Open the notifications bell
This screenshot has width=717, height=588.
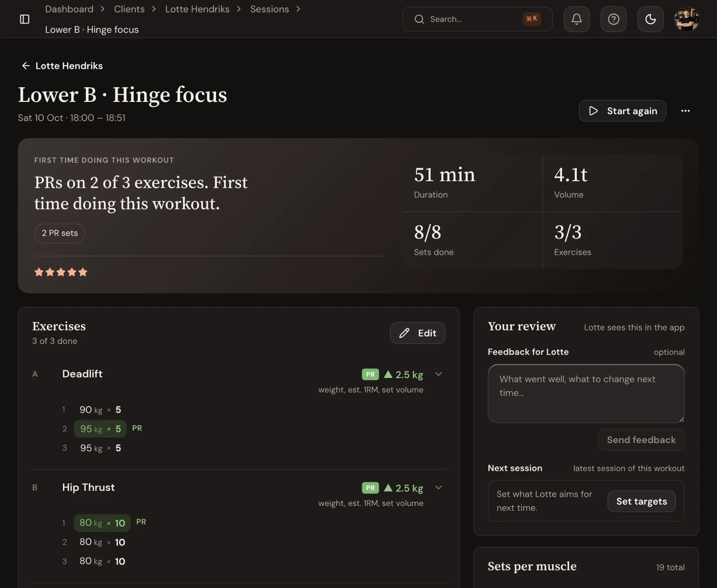[x=576, y=19]
